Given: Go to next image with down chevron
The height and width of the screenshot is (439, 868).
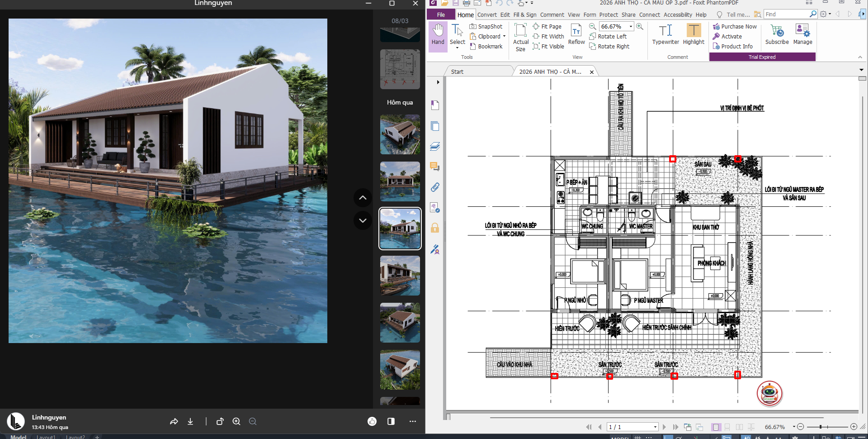Looking at the screenshot, I should pyautogui.click(x=363, y=220).
